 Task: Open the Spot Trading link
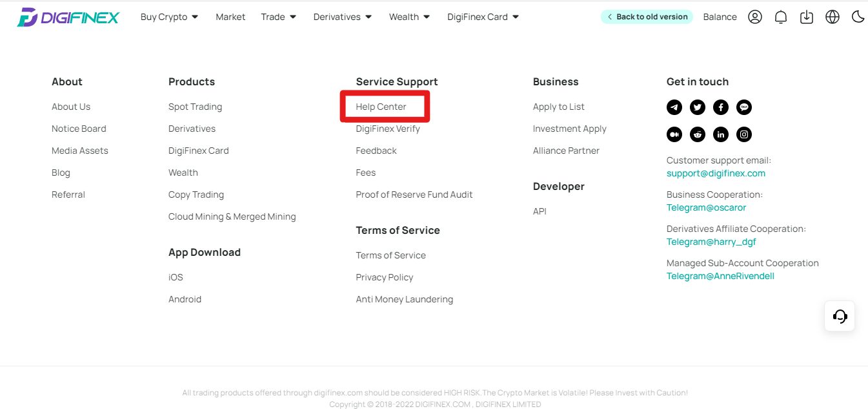195,107
